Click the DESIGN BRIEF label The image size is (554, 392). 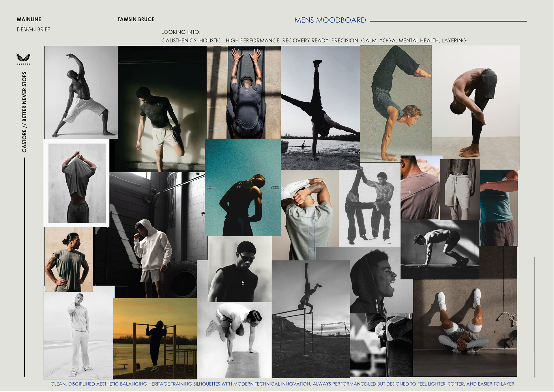tap(33, 29)
